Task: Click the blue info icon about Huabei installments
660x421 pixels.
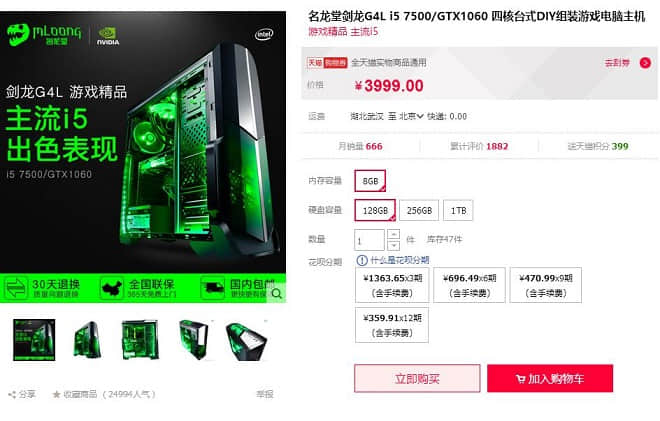Action: coord(362,260)
